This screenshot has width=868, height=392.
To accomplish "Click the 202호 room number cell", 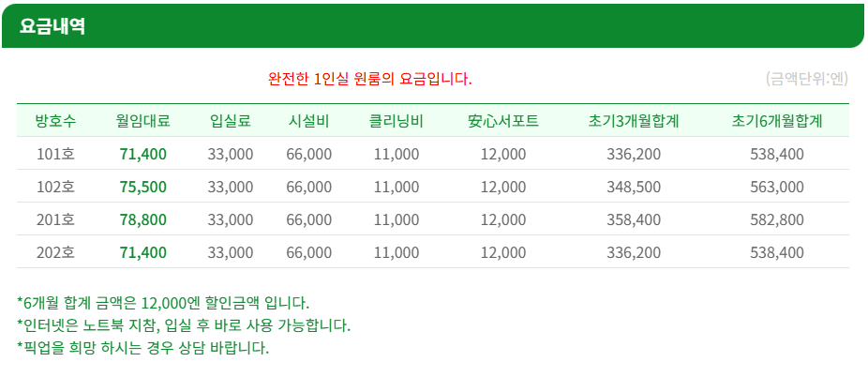I will pyautogui.click(x=55, y=252).
